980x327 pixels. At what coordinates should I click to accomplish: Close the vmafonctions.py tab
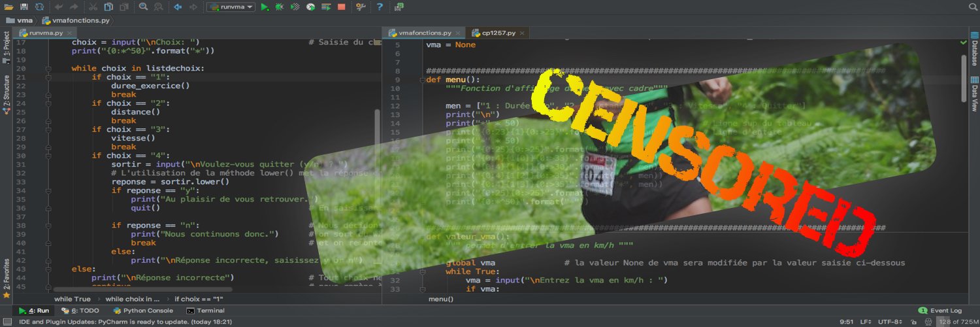459,32
